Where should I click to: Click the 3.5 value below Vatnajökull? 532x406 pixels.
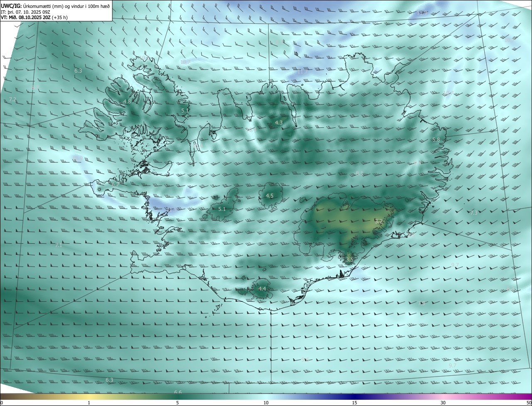point(350,260)
